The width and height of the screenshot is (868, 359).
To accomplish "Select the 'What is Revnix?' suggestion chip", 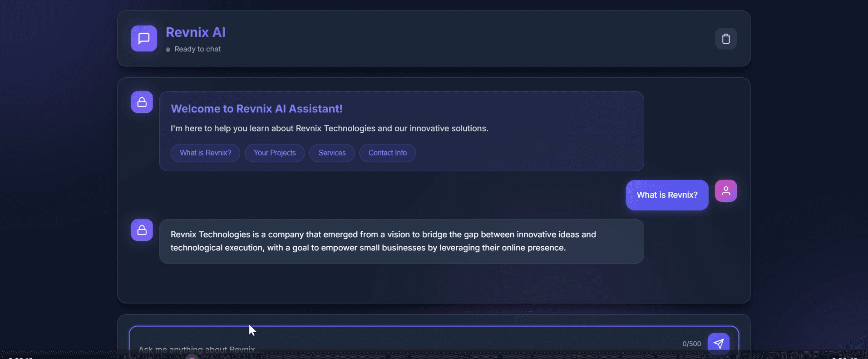I will (x=205, y=153).
